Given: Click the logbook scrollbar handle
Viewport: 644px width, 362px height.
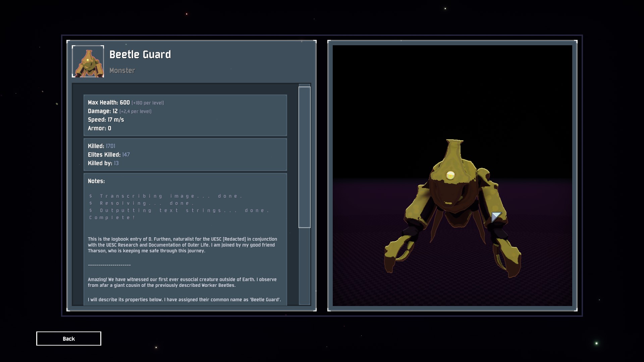Looking at the screenshot, I should [304, 157].
